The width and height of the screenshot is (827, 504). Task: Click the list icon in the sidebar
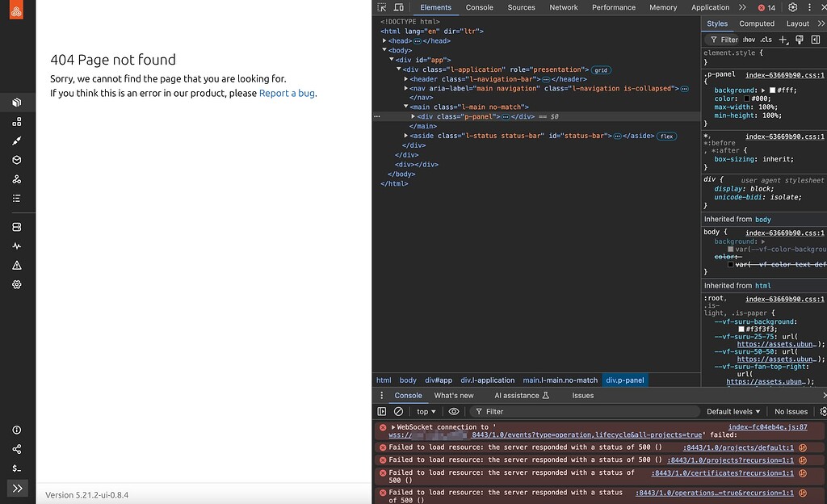click(x=16, y=198)
